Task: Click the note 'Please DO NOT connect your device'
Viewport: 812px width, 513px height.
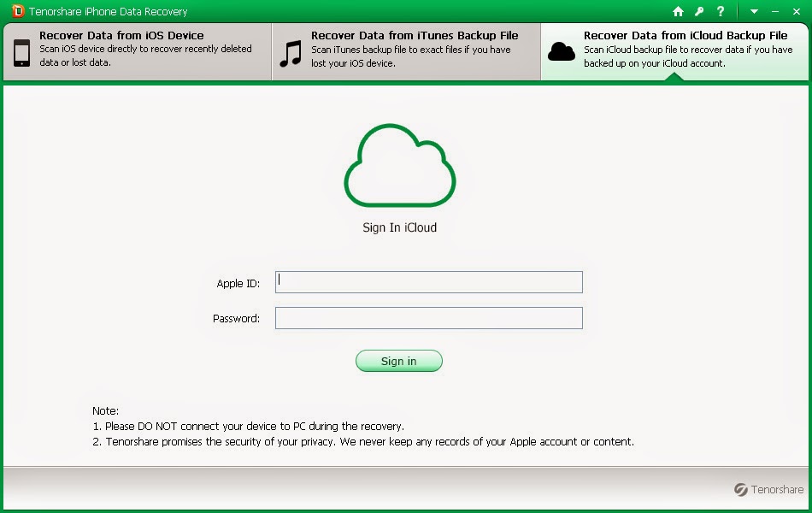Action: pyautogui.click(x=248, y=427)
